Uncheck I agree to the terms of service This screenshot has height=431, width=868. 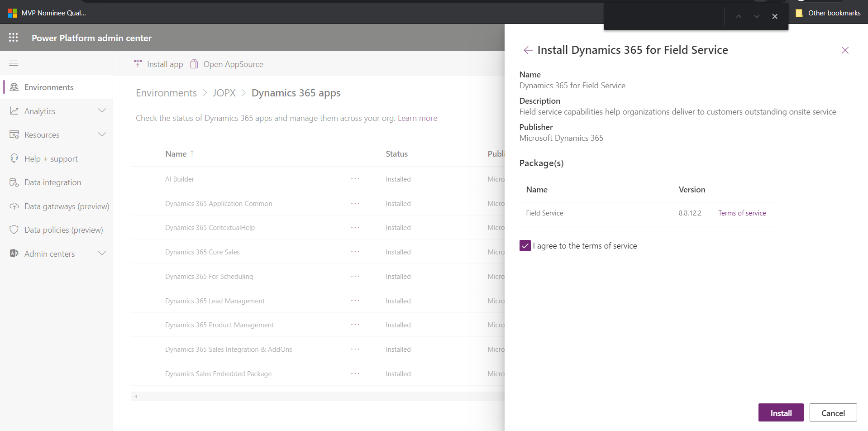[525, 245]
